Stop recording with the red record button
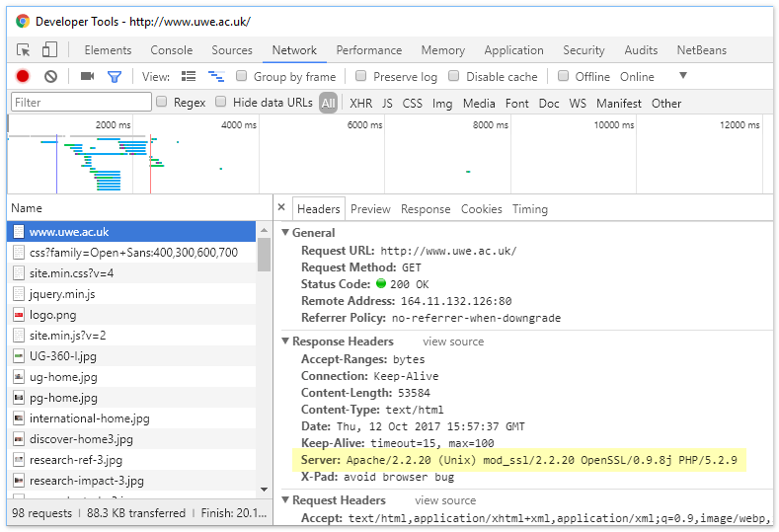 point(23,77)
